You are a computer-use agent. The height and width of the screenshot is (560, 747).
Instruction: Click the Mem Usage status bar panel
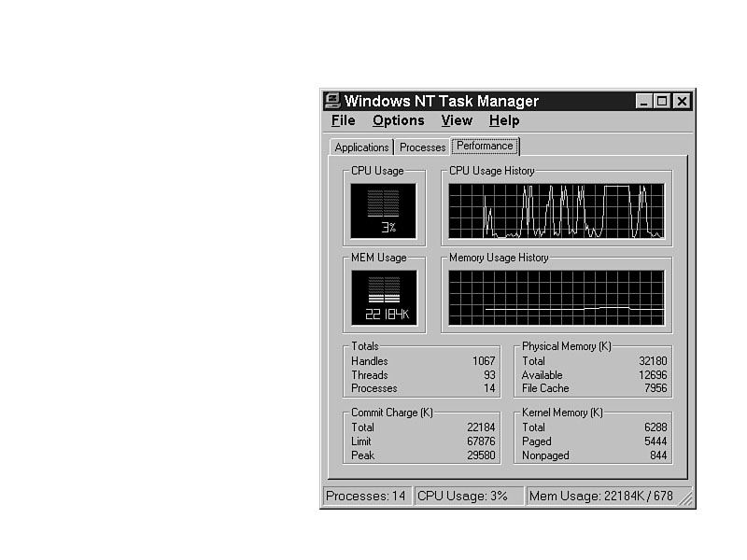coord(600,496)
